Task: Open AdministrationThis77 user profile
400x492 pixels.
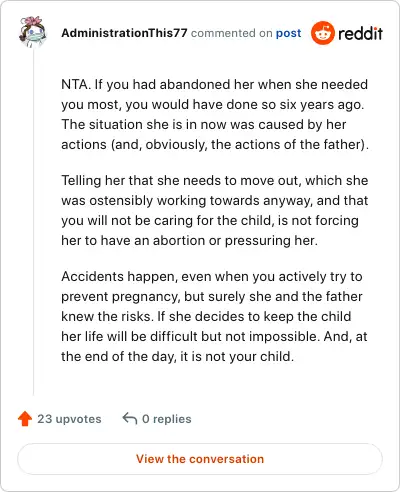Action: coord(124,33)
